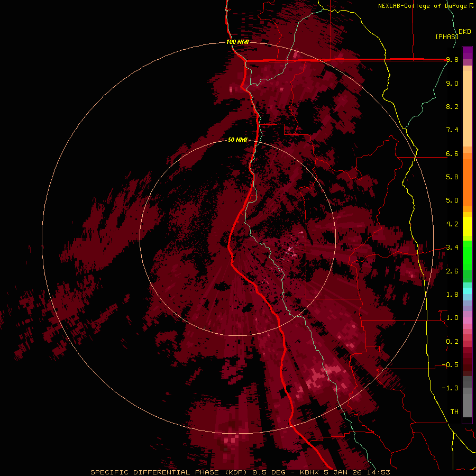Click the 7.4 legend value
This screenshot has width=476, height=476.
click(x=452, y=130)
